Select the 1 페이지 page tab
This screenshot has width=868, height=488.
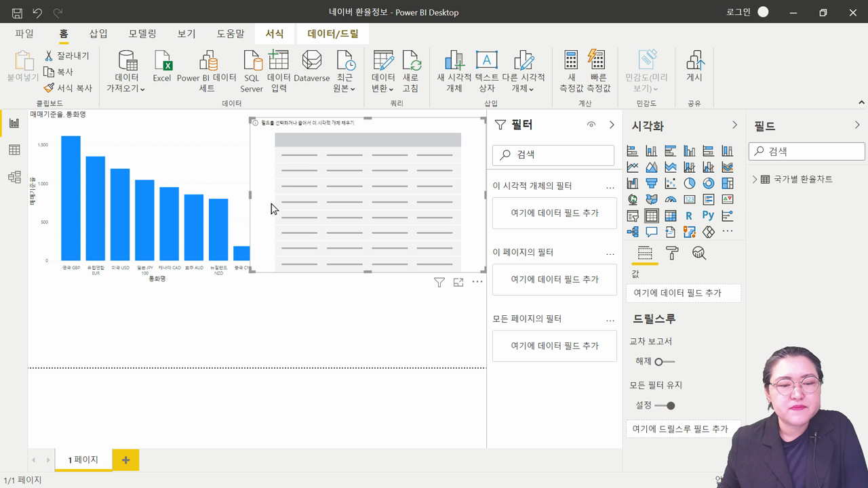pos(83,460)
